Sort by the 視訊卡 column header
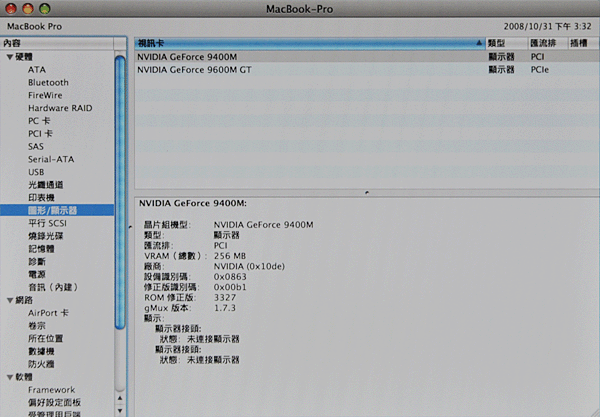The width and height of the screenshot is (600, 417). (310, 43)
